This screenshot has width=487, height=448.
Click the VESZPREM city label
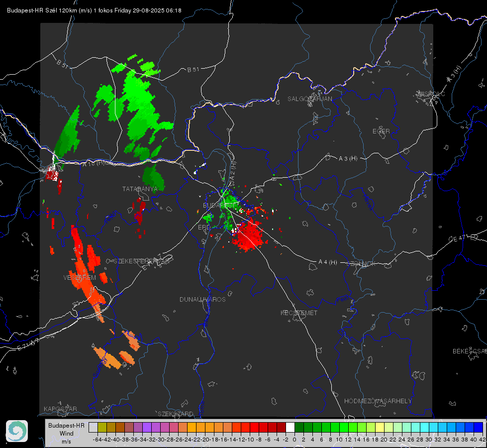pyautogui.click(x=80, y=278)
